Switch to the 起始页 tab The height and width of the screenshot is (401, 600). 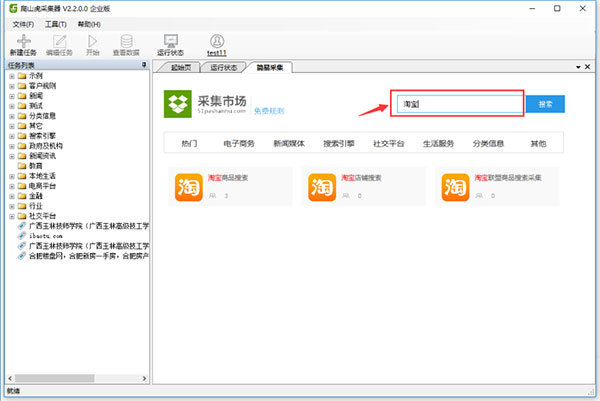[x=181, y=67]
